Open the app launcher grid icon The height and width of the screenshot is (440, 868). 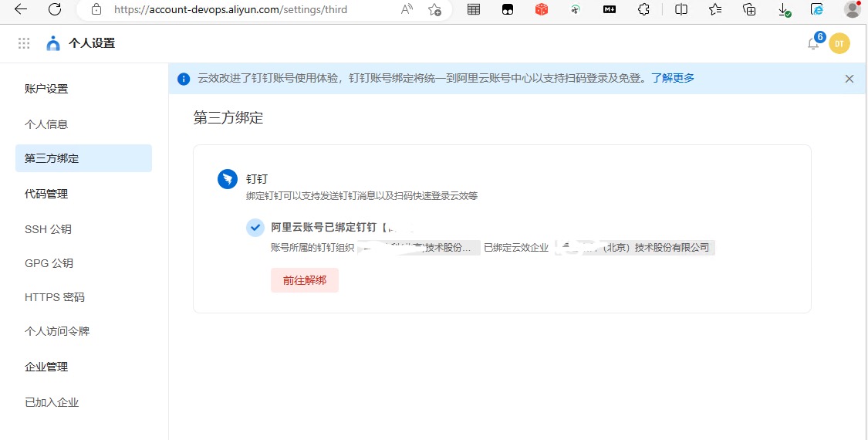(x=24, y=43)
